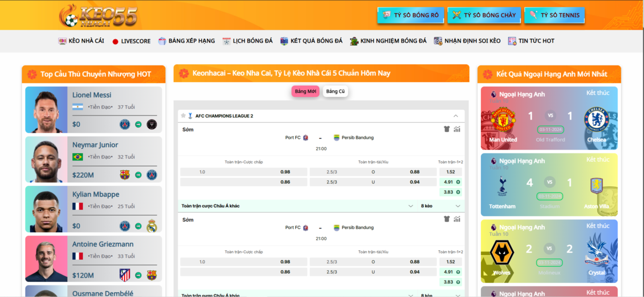Click the Aston Villa crest
The width and height of the screenshot is (644, 297).
coord(597,186)
